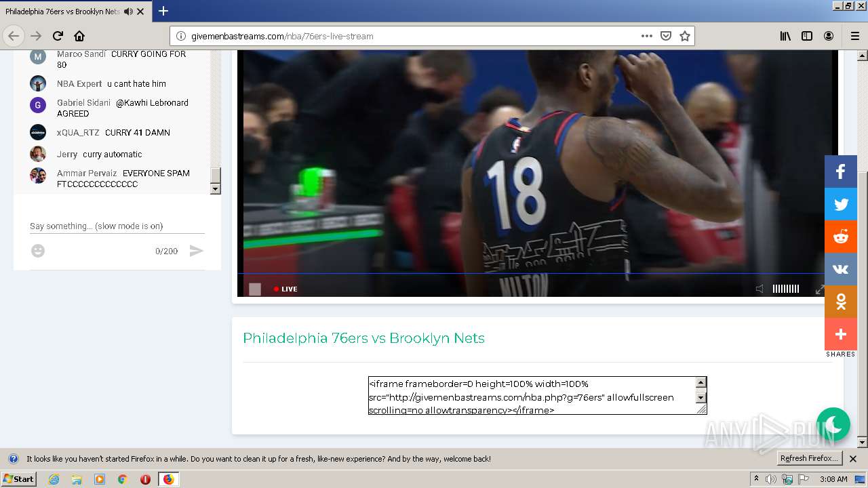Click NBA Expert username in chat
This screenshot has height=488, width=868.
coord(79,84)
